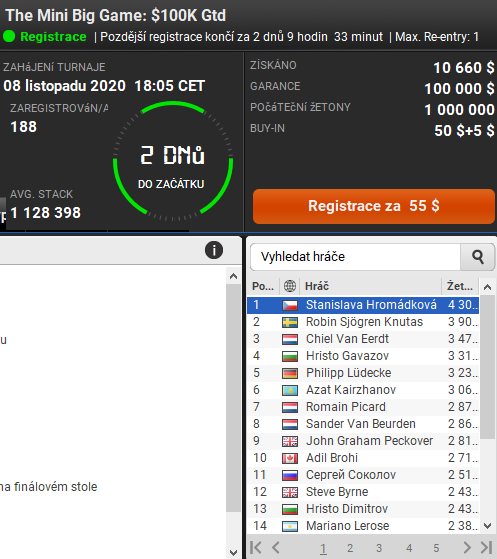Sort by the Hráč column header

[371, 286]
